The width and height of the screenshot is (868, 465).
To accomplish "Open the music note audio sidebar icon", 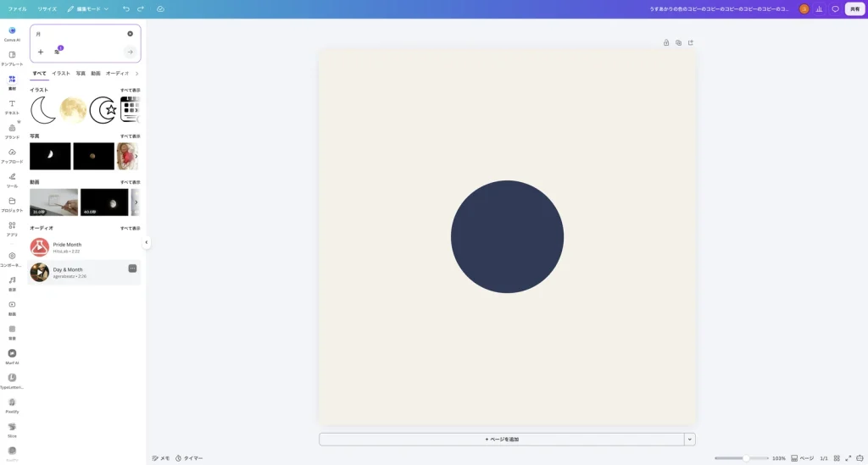I will tap(12, 283).
